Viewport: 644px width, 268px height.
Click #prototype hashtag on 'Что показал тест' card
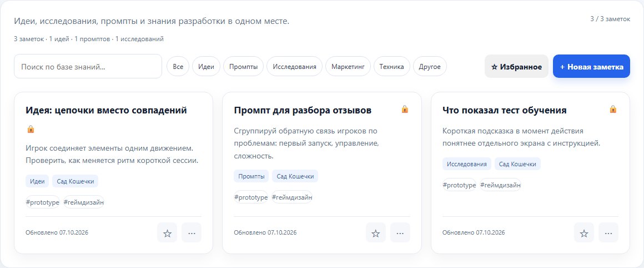click(x=459, y=185)
